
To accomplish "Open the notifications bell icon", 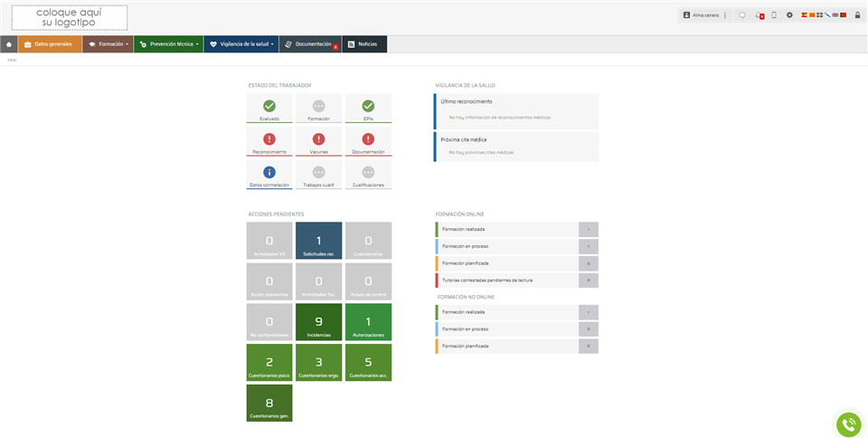I will [759, 15].
